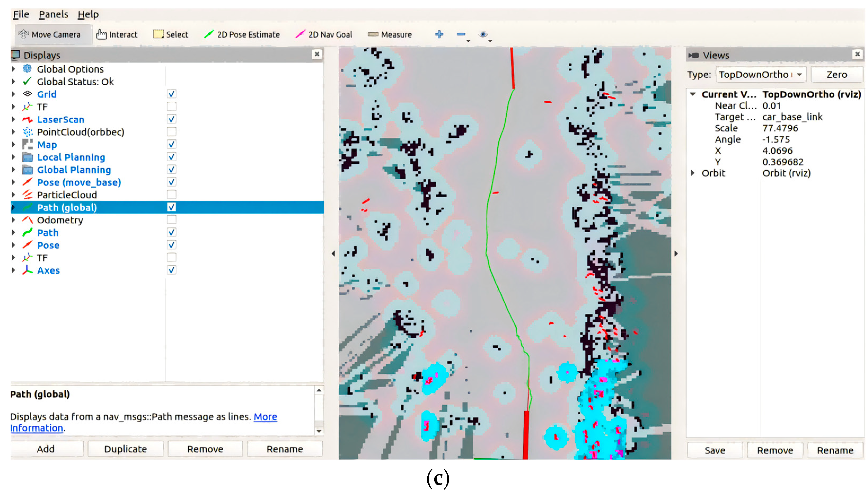The width and height of the screenshot is (868, 493).
Task: Open the More Information link
Action: coord(265,417)
